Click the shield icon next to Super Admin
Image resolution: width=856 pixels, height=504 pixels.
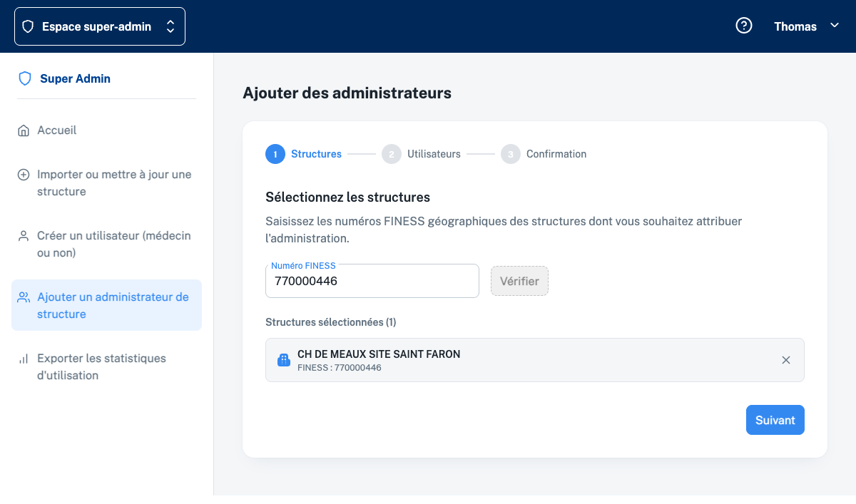coord(25,78)
